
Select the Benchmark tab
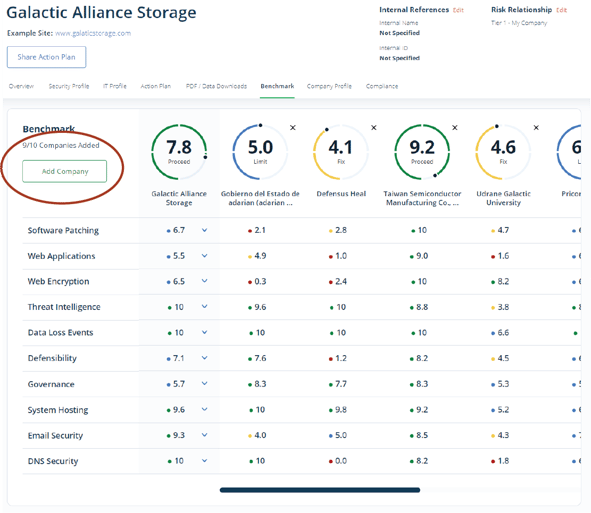[277, 86]
